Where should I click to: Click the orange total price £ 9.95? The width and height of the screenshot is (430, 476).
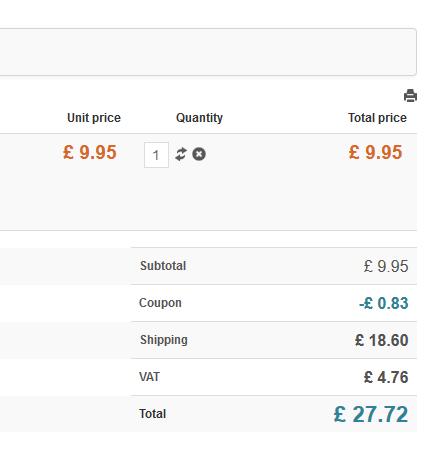(375, 152)
